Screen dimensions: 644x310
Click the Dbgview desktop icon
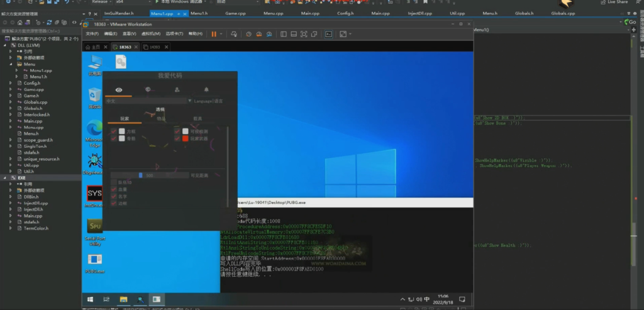coord(95,164)
